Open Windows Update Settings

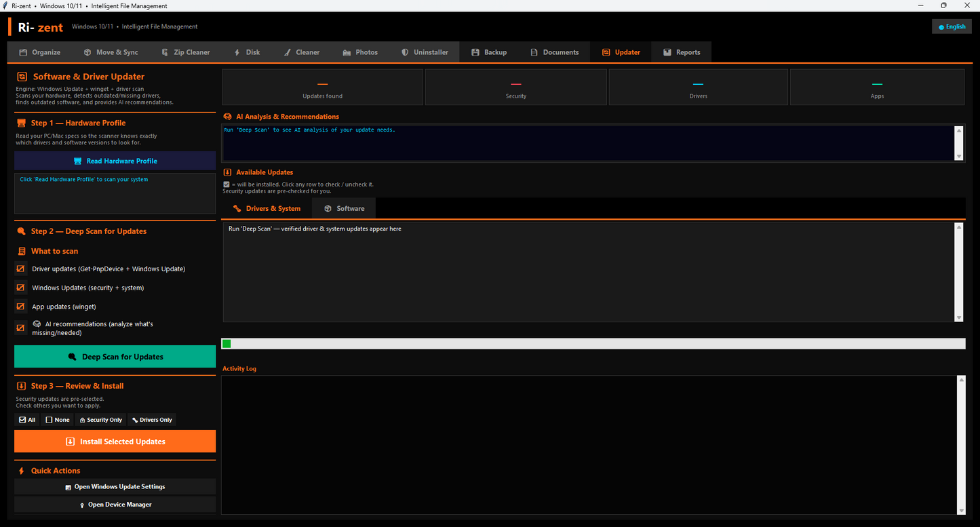[x=115, y=487]
